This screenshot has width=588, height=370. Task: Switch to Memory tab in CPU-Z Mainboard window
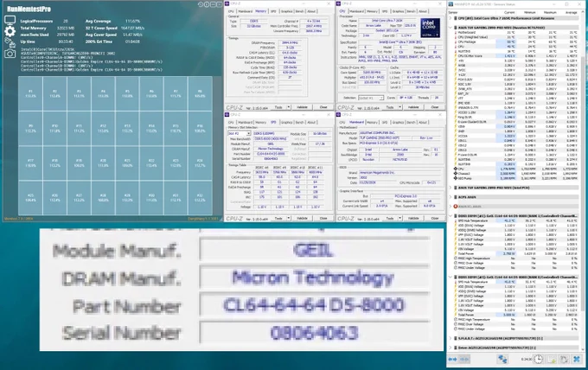pyautogui.click(x=372, y=122)
